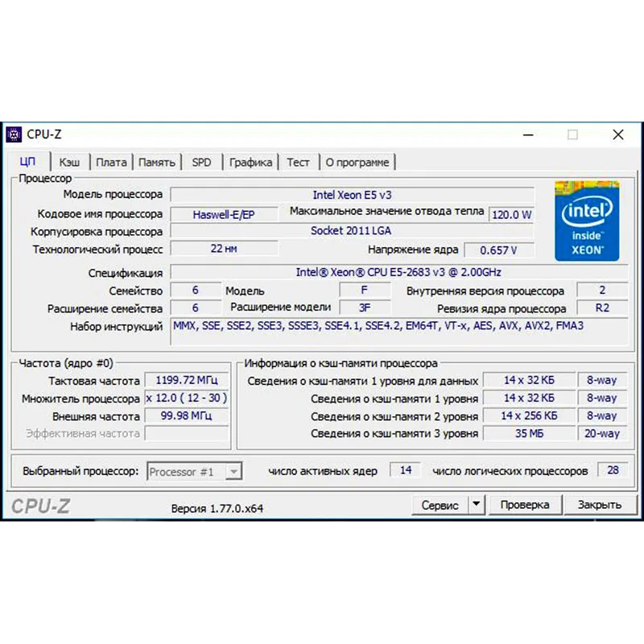Screen dimensions: 644x644
Task: Click the Проверка button
Action: [x=525, y=505]
